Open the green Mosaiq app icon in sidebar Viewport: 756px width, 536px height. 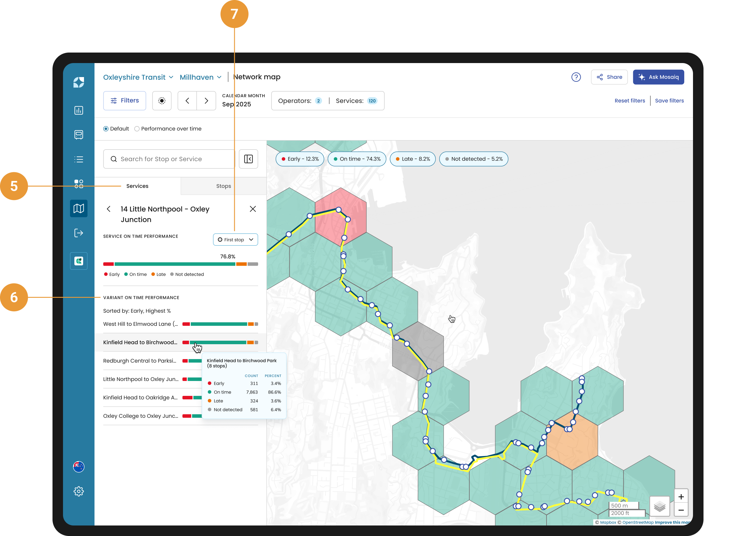pyautogui.click(x=78, y=261)
